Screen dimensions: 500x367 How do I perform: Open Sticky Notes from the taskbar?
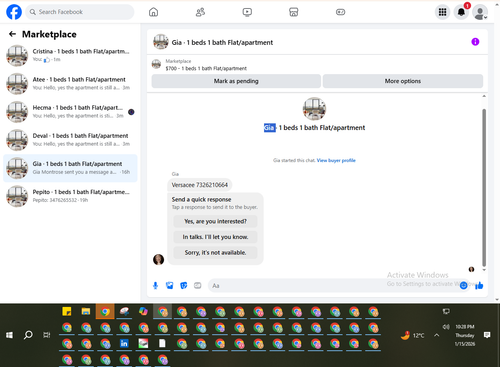[x=67, y=312]
